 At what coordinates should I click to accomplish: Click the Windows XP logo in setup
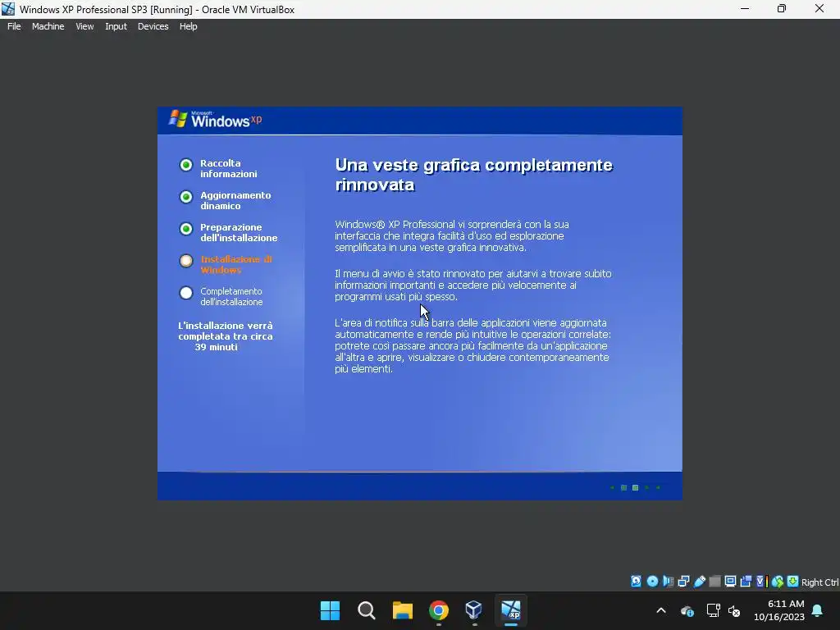(x=216, y=120)
